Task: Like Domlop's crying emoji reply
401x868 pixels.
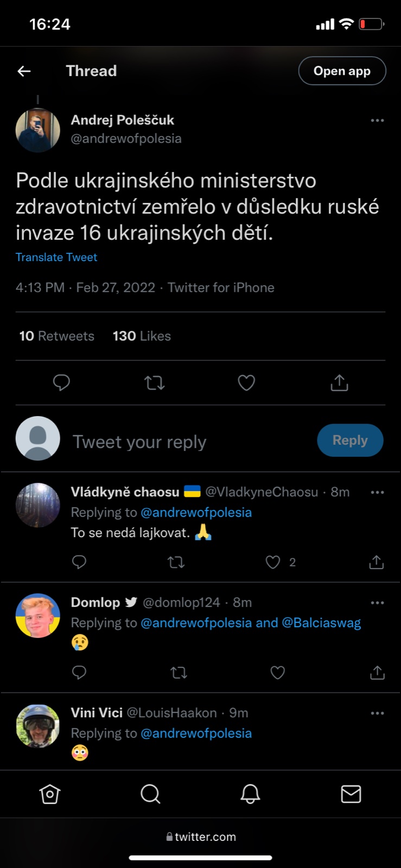Action: [x=277, y=673]
